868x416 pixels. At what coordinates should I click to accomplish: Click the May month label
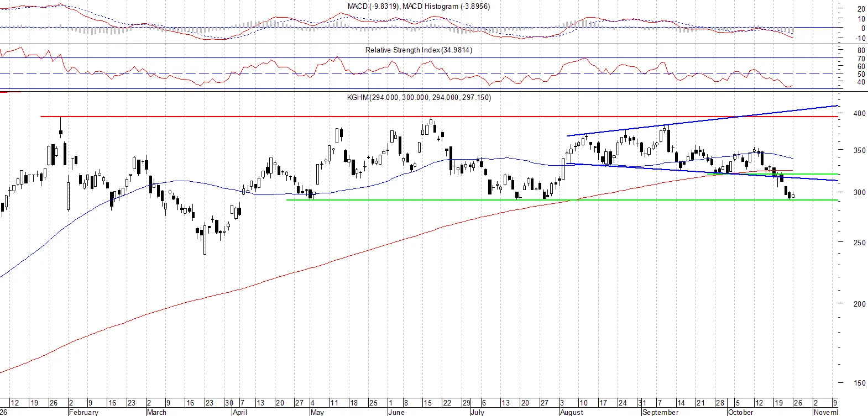click(x=317, y=412)
